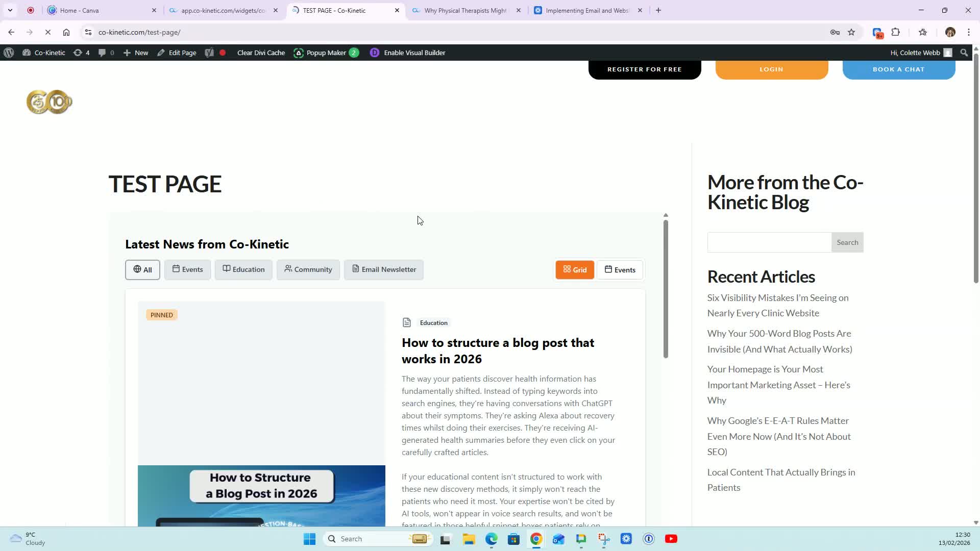Open Snipping Tool from taskbar

point(604,539)
